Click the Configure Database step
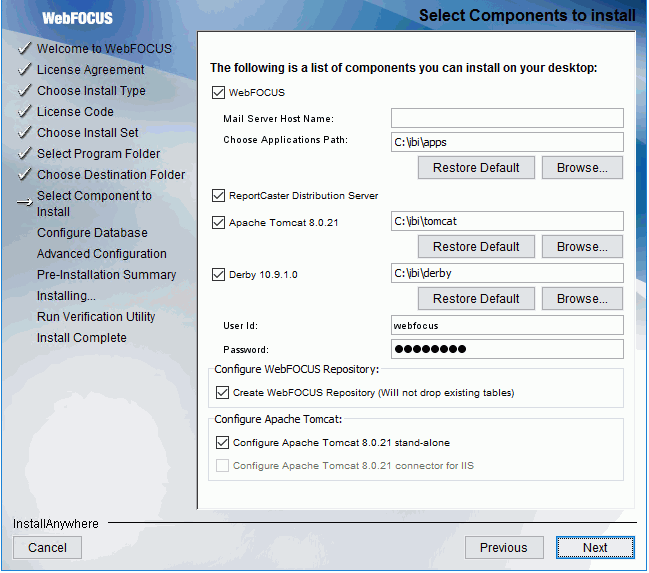The image size is (649, 573). [x=92, y=233]
